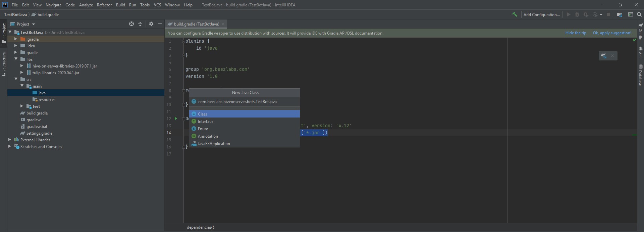Collapse the libs folder

[16, 59]
